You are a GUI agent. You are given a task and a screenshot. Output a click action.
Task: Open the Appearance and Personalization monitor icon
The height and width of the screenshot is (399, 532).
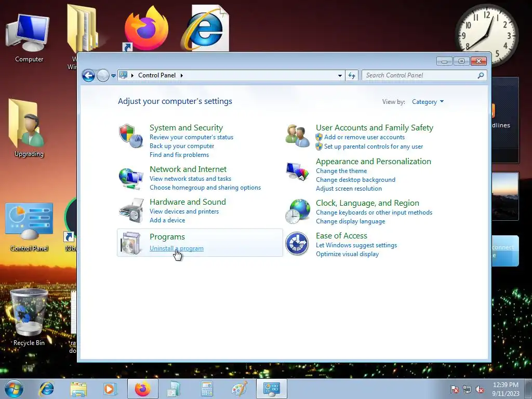(297, 171)
